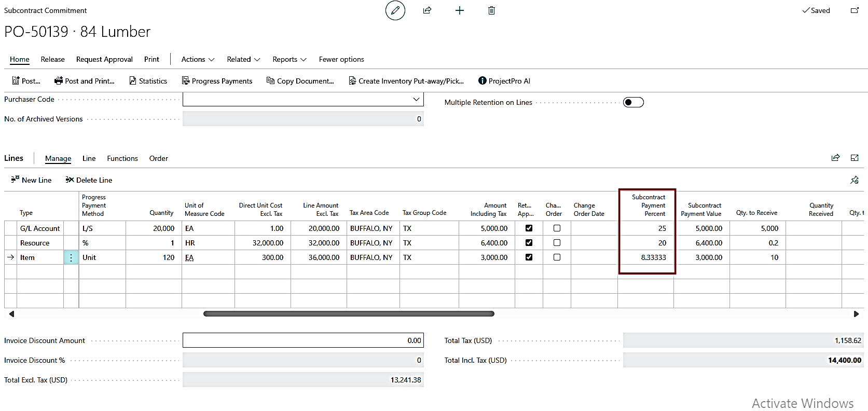The height and width of the screenshot is (411, 868).
Task: Click the 32,000.00 direct unit cost cell
Action: (263, 243)
